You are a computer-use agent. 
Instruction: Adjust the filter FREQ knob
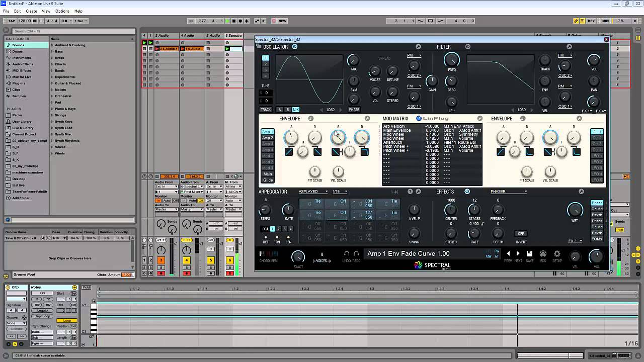tap(452, 60)
